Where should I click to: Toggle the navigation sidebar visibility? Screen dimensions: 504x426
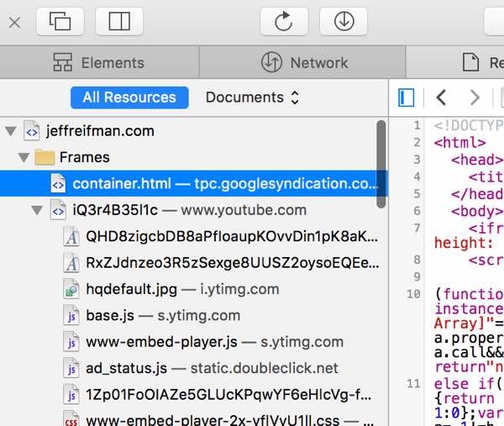(406, 97)
